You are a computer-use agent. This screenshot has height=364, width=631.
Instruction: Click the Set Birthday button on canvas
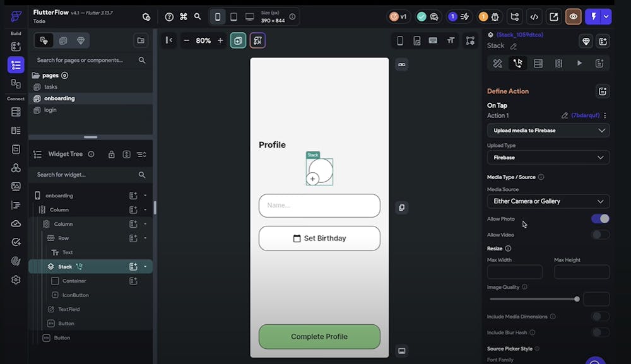point(319,238)
